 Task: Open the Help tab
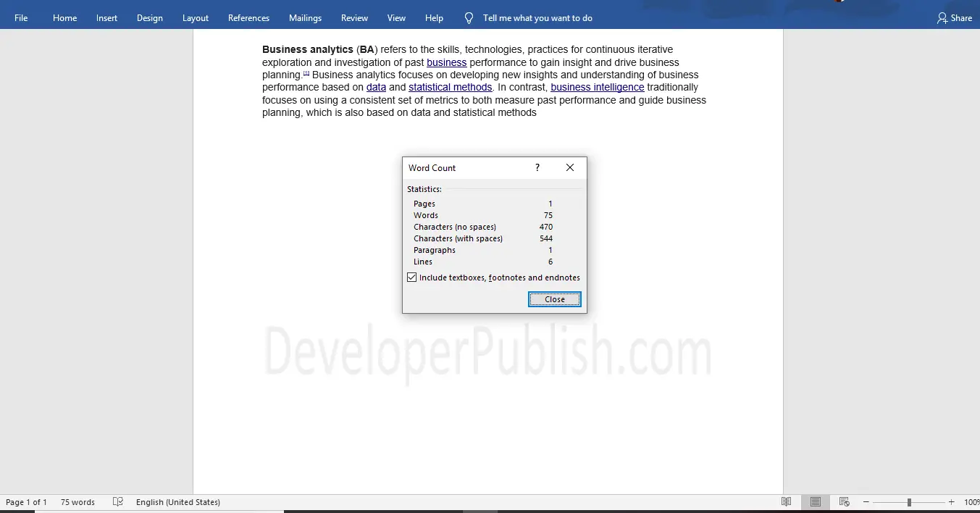click(434, 18)
